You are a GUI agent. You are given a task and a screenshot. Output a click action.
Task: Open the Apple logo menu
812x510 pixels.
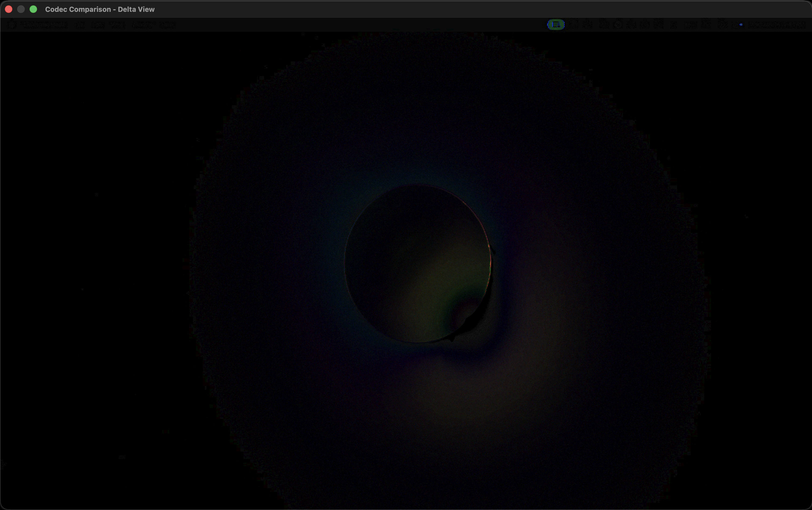tap(12, 25)
